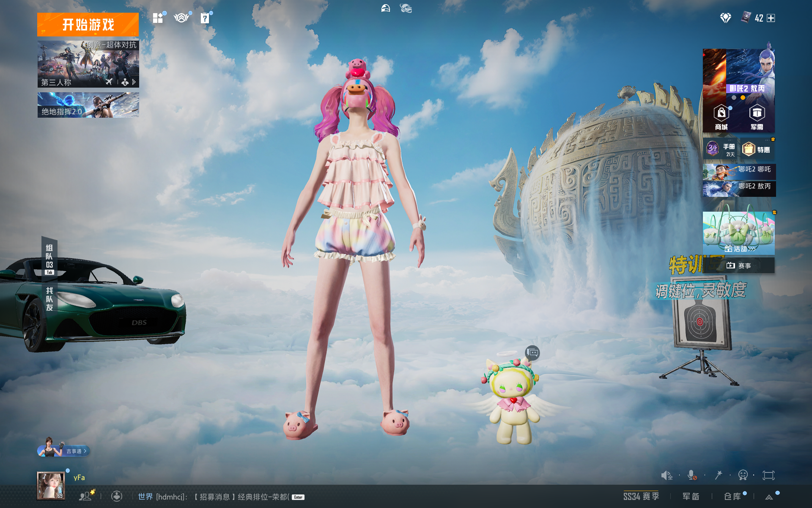Select the orange carousel dot on banner

(743, 98)
